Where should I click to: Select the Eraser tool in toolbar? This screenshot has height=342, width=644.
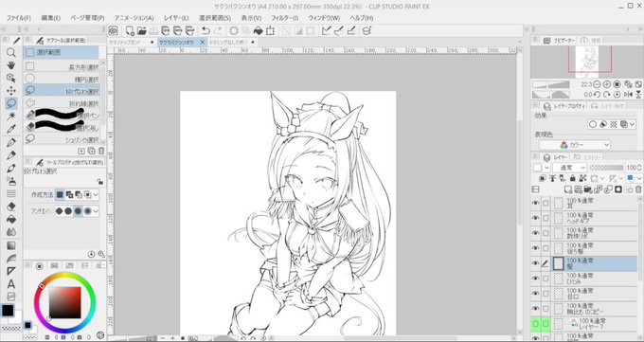tap(11, 207)
